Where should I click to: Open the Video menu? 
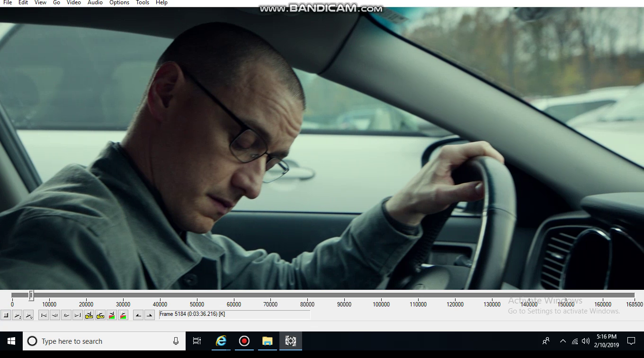click(x=74, y=2)
